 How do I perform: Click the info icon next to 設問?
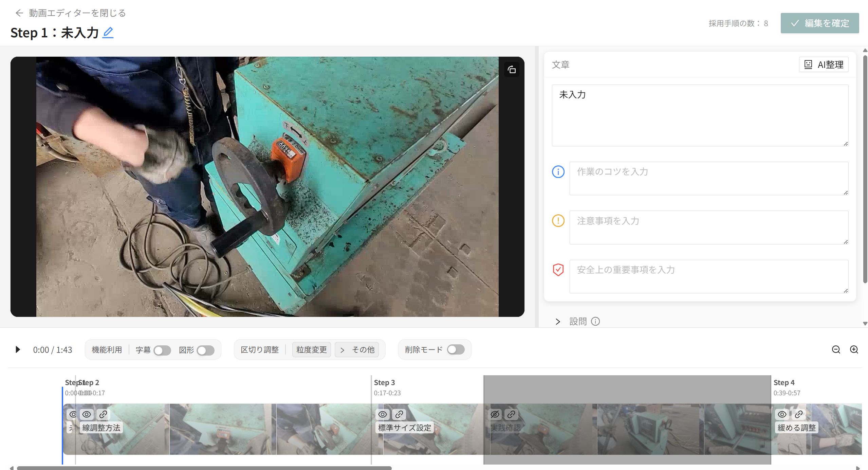click(x=595, y=321)
